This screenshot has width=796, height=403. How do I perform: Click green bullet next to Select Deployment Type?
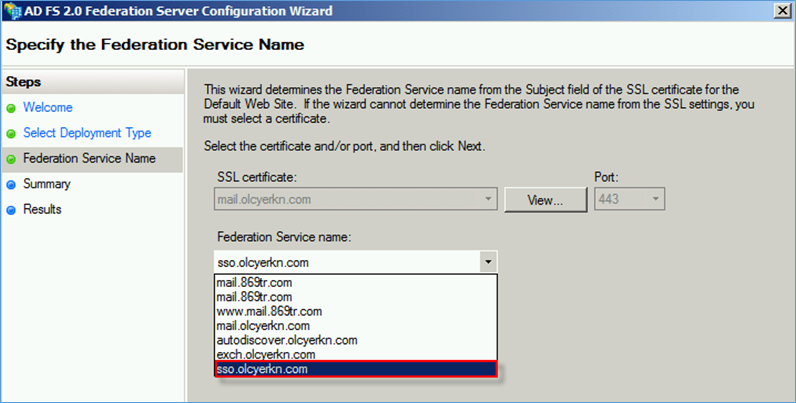click(11, 134)
